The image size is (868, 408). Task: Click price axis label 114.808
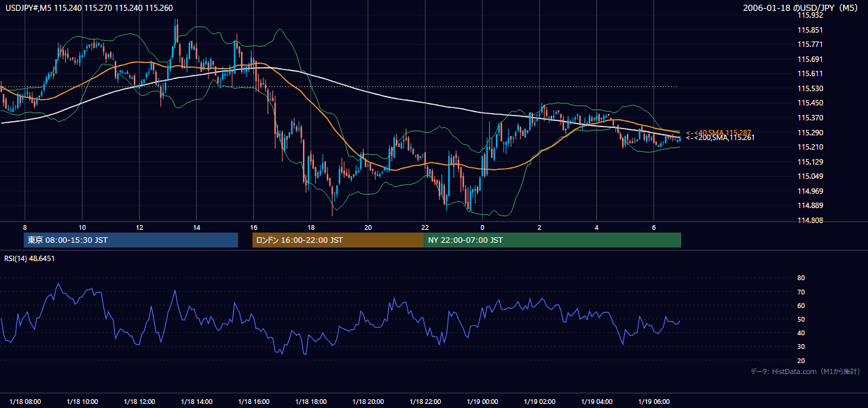click(x=810, y=220)
